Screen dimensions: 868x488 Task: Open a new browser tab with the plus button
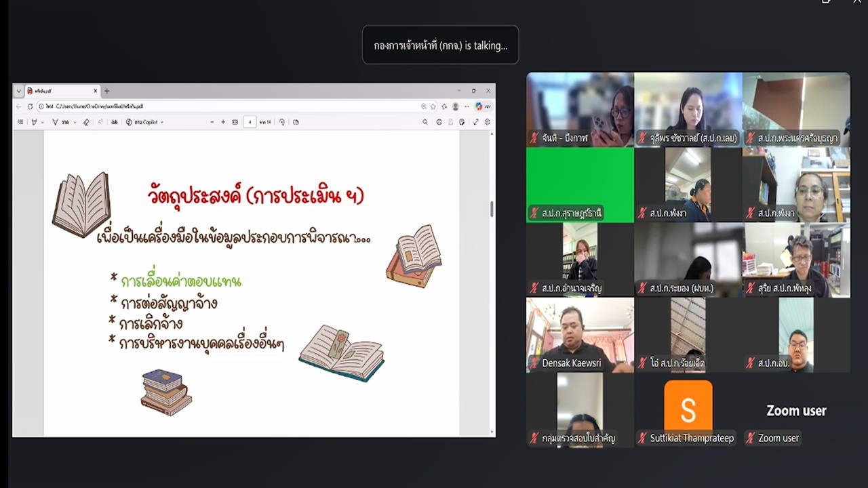pos(106,90)
